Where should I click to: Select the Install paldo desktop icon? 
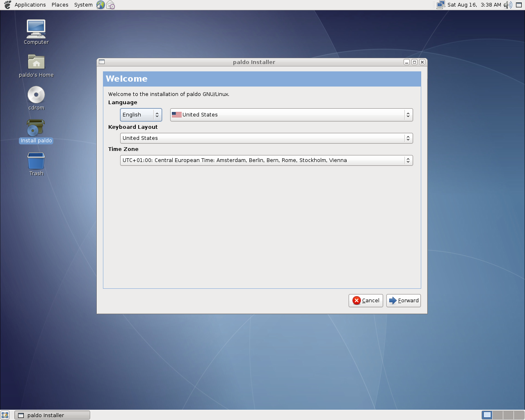pos(36,131)
